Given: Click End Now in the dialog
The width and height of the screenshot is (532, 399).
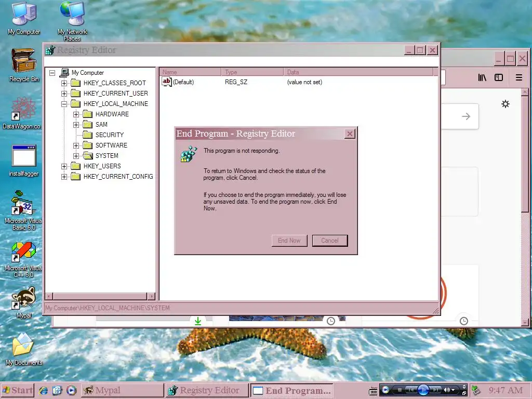Looking at the screenshot, I should click(289, 241).
